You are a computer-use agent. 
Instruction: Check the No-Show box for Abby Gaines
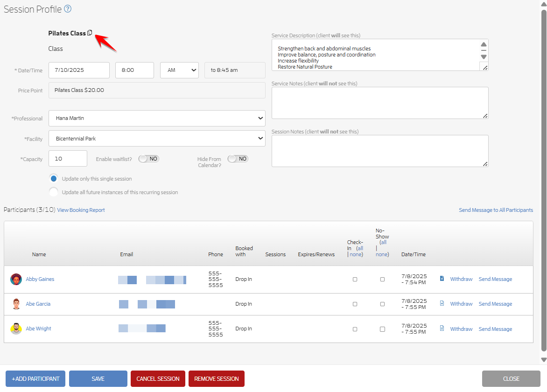pyautogui.click(x=382, y=280)
